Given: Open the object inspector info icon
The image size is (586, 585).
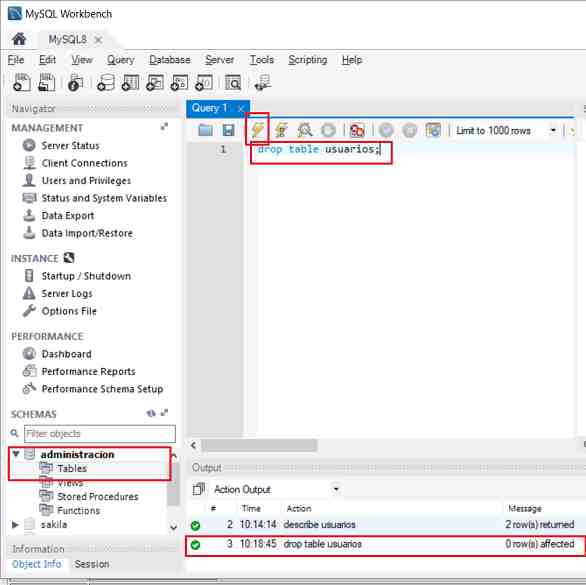Looking at the screenshot, I should [75, 83].
